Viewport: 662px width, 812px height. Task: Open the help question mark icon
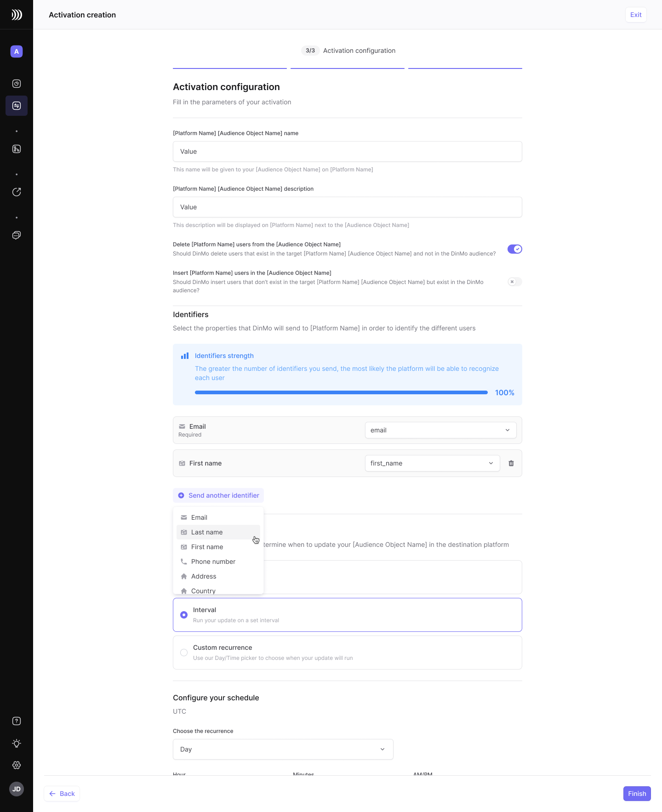pyautogui.click(x=17, y=721)
